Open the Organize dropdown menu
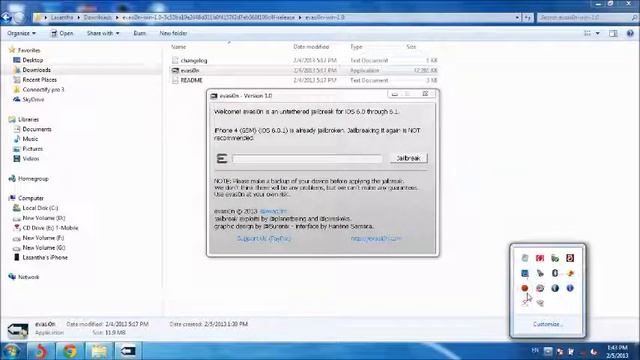 [21, 33]
